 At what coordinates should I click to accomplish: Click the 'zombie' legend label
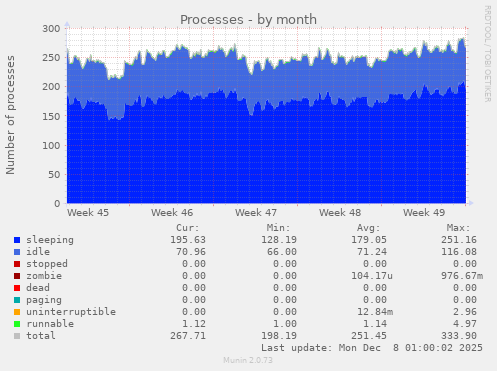(44, 276)
